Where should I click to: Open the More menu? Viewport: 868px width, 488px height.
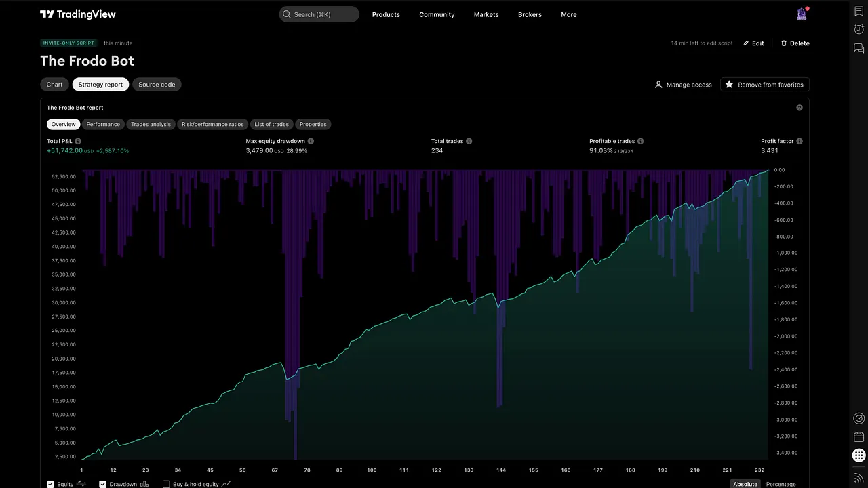click(x=569, y=14)
